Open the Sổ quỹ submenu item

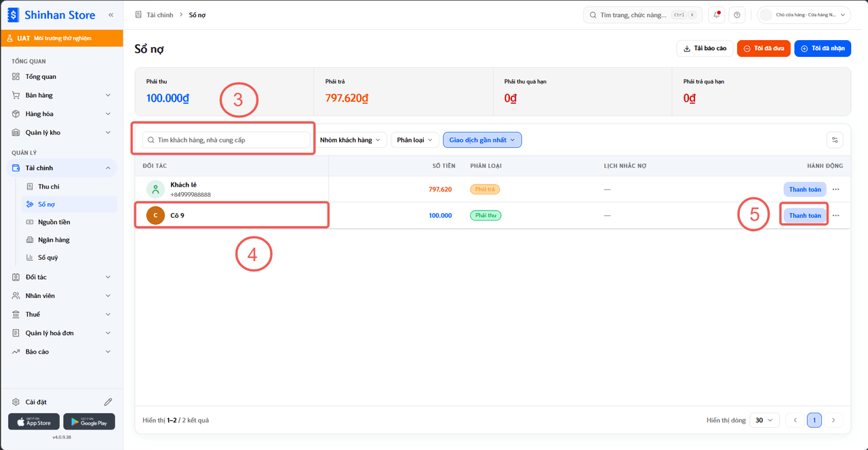68,257
